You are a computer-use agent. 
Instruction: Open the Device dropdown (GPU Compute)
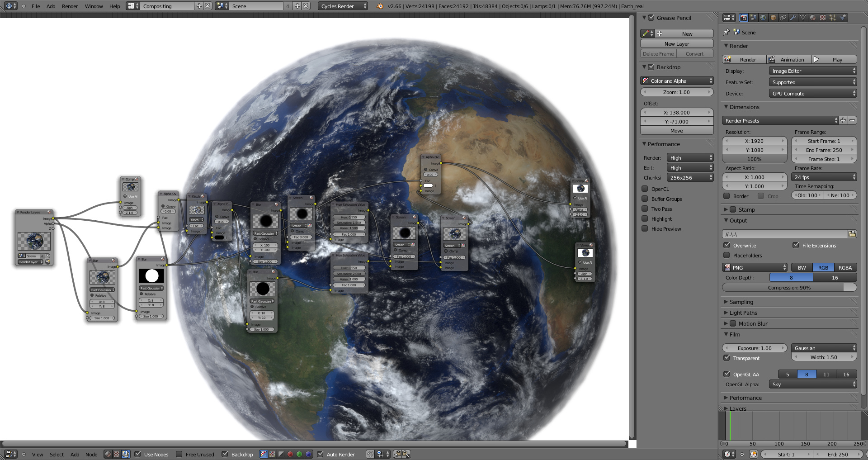(813, 93)
